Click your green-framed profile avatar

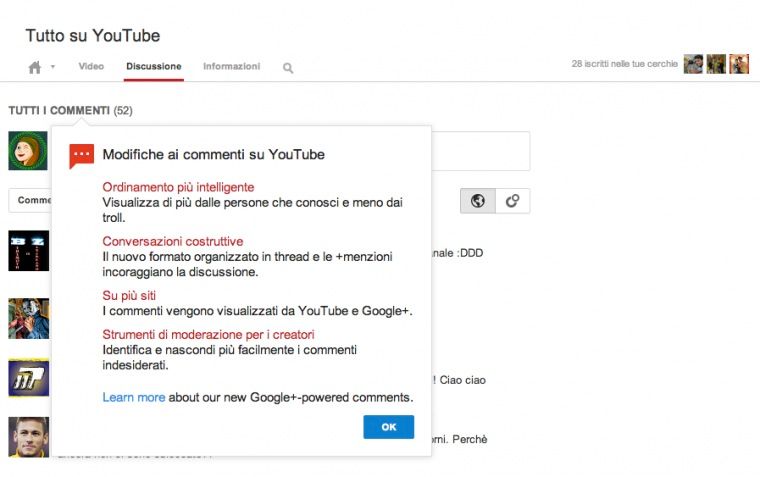point(28,151)
